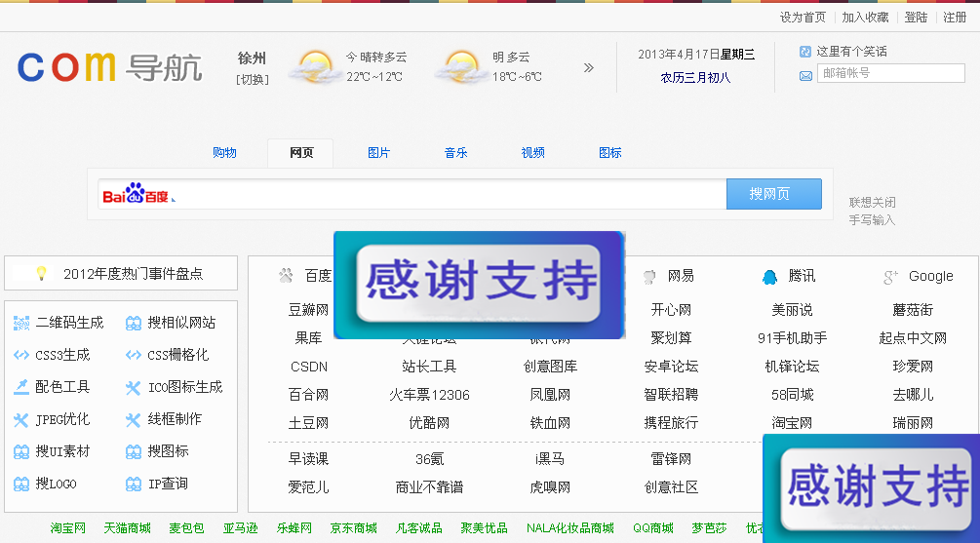The height and width of the screenshot is (543, 980).
Task: Click the Google plus icon
Action: (x=890, y=277)
